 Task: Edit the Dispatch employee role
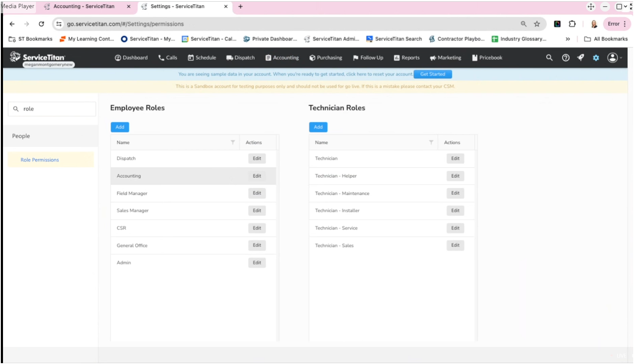coord(257,158)
